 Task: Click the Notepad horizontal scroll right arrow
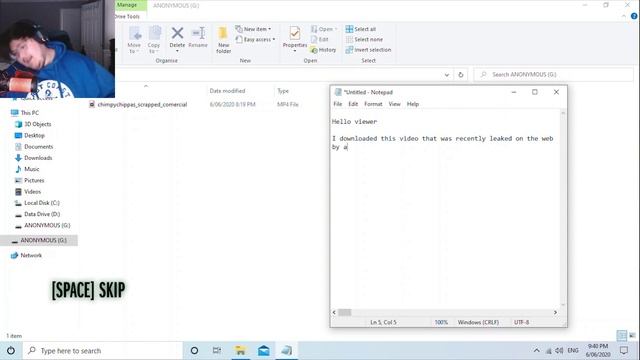coord(555,312)
